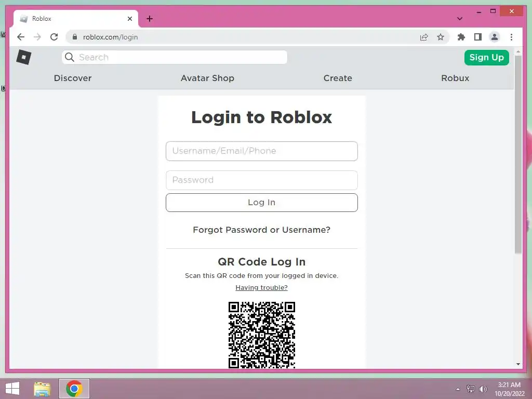Click the scrollbar up arrow
Viewport: 532px width, 399px height.
[x=518, y=52]
